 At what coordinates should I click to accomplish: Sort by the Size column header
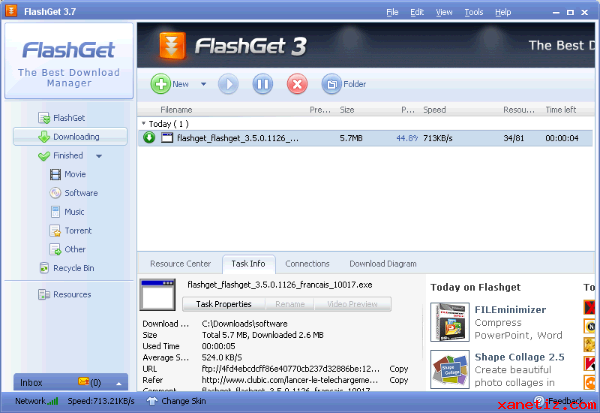(347, 110)
